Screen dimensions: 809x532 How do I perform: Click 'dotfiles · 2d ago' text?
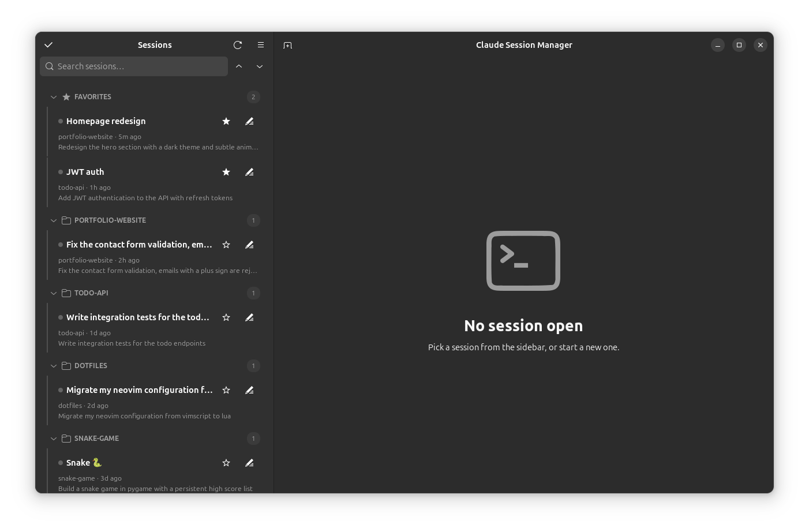click(x=83, y=406)
